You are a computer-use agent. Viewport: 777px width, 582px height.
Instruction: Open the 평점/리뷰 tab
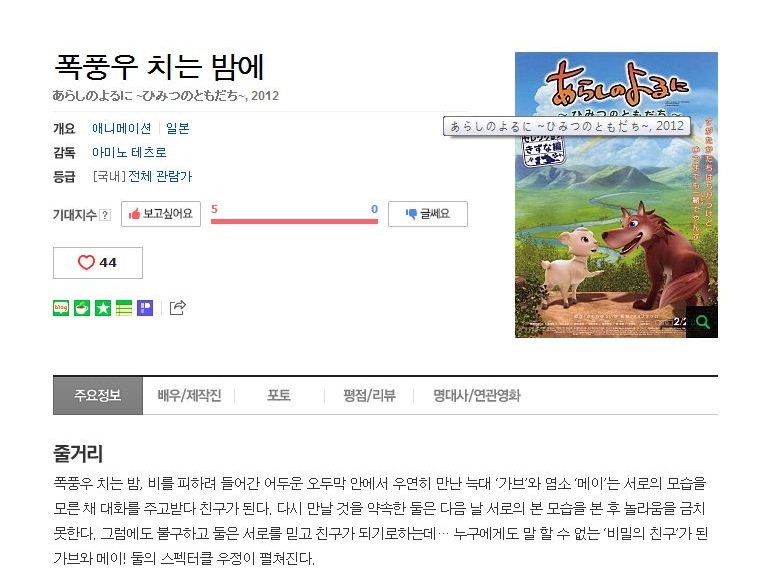click(x=369, y=396)
